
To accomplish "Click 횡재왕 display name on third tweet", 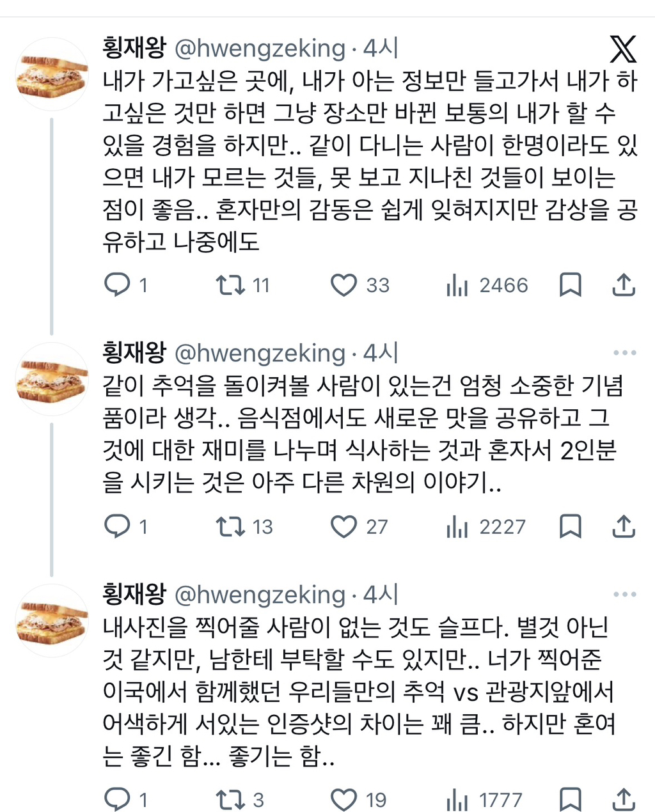I will [134, 595].
